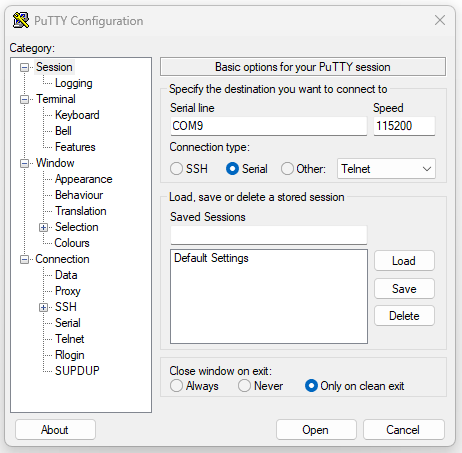
Task: Click the Save session button
Action: click(404, 289)
